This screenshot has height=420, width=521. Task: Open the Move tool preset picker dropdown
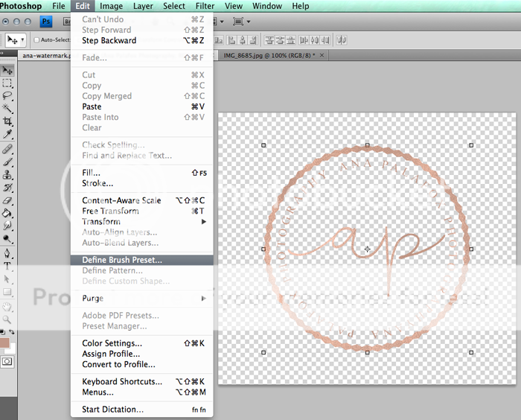(22, 40)
